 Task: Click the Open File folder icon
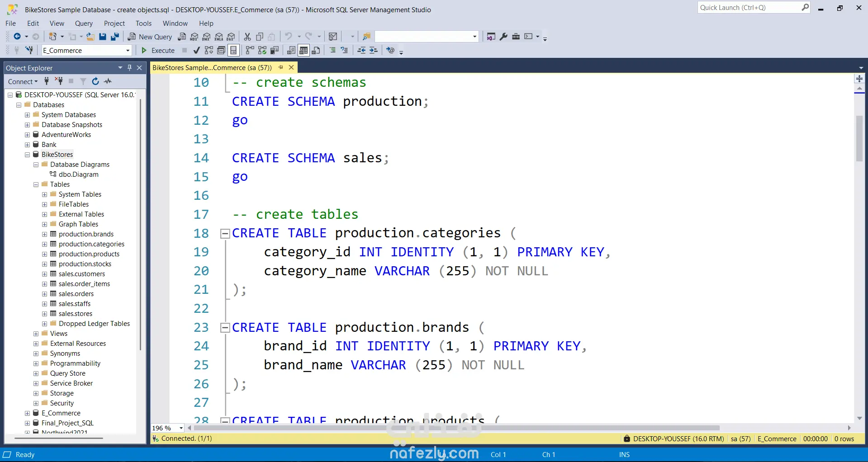coord(90,37)
